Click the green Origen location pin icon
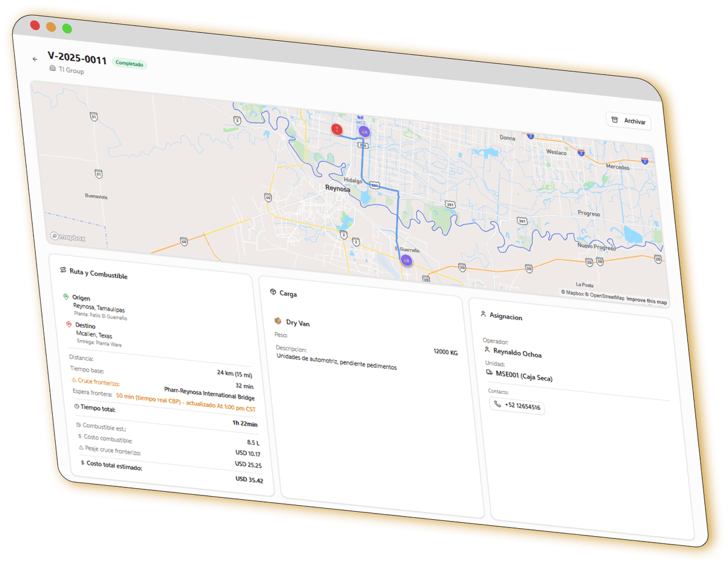The image size is (728, 564). [66, 297]
